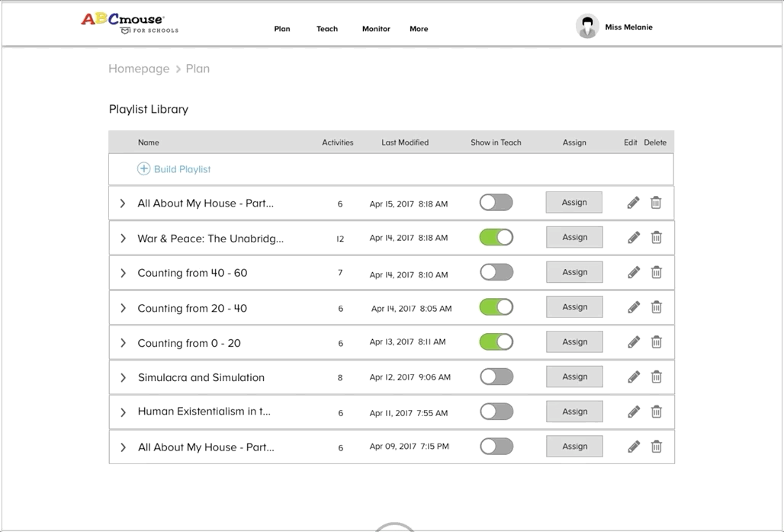Click pencil icon for Counting from 20 - 40
The height and width of the screenshot is (532, 784).
tap(634, 306)
